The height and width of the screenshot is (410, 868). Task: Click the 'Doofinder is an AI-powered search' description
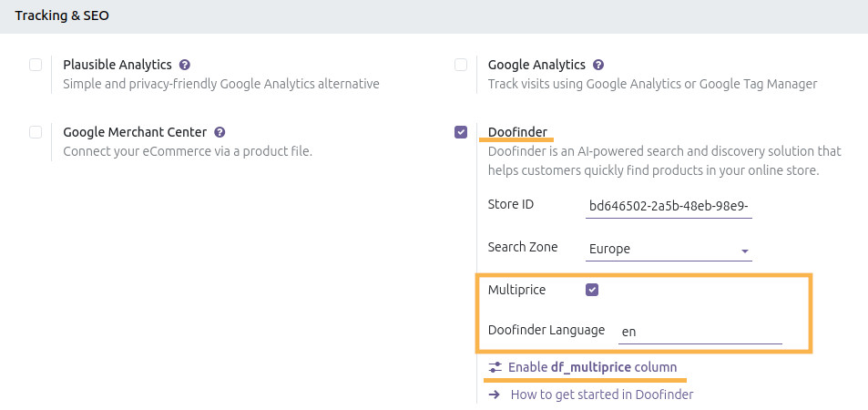(x=664, y=161)
